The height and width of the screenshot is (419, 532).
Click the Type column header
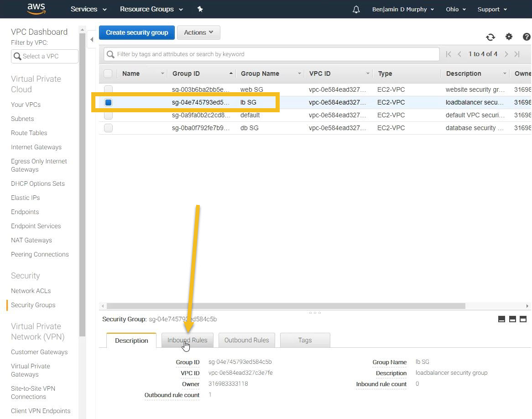pos(385,73)
